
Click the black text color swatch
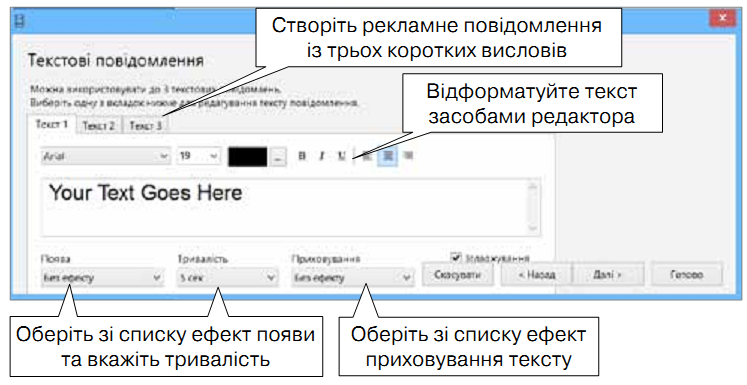(x=248, y=157)
